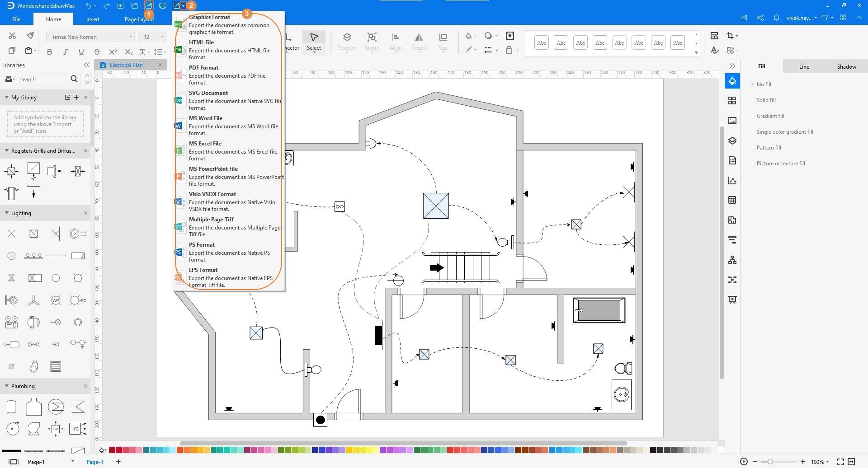This screenshot has height=468, width=868.
Task: Click the Print icon in quick access toolbar
Action: 163,5
